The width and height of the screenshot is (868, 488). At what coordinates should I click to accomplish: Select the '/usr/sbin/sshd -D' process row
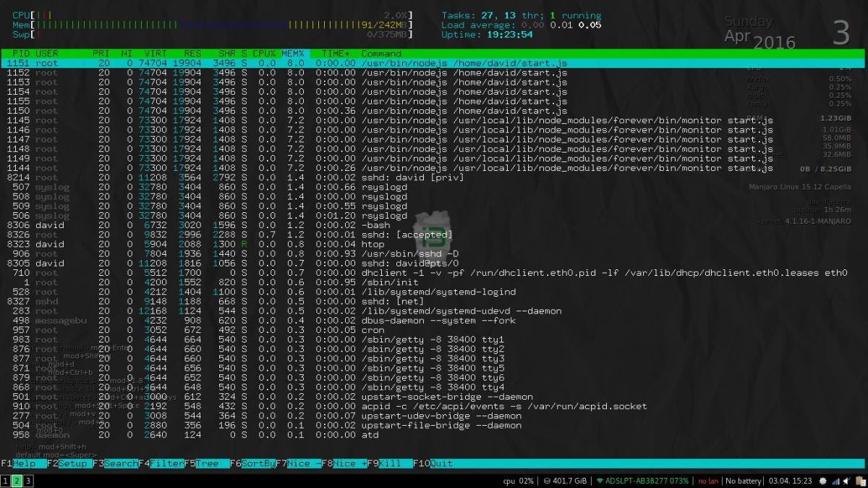434,253
